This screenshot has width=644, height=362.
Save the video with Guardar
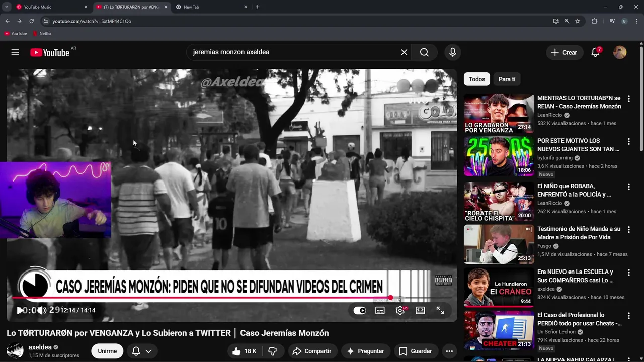click(416, 351)
